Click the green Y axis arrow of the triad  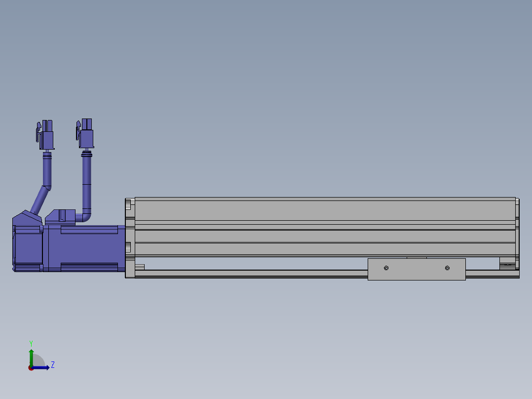pos(31,358)
